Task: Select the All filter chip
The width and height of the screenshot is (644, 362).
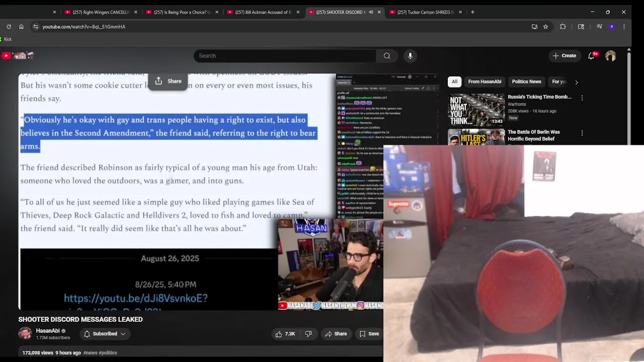Action: click(x=454, y=81)
